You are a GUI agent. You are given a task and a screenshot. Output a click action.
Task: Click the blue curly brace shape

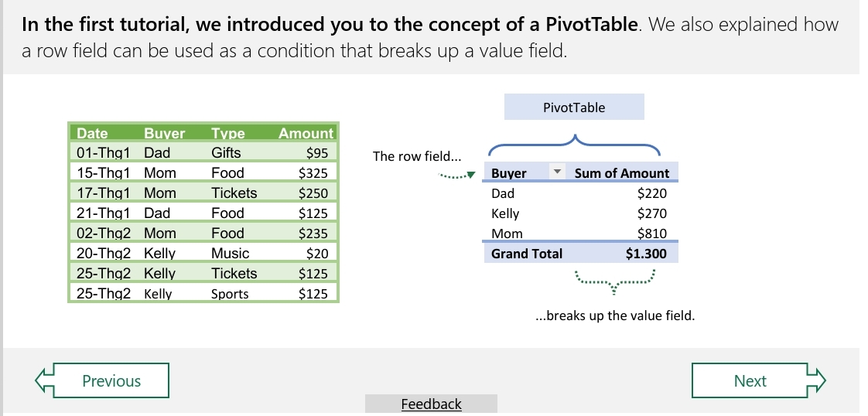(574, 145)
